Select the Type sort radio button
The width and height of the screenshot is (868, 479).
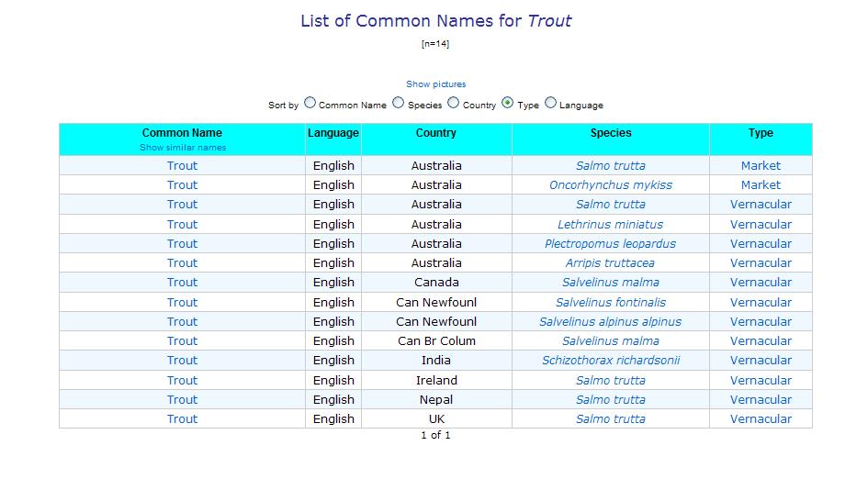pos(508,104)
